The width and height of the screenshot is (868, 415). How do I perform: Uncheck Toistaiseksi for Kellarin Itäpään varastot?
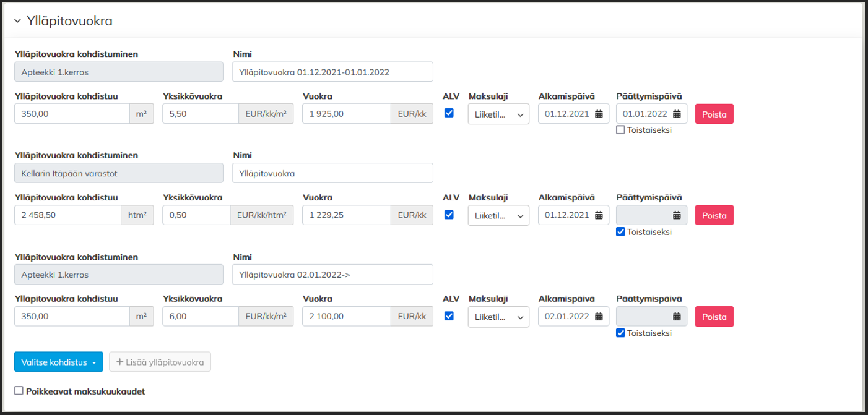click(620, 231)
